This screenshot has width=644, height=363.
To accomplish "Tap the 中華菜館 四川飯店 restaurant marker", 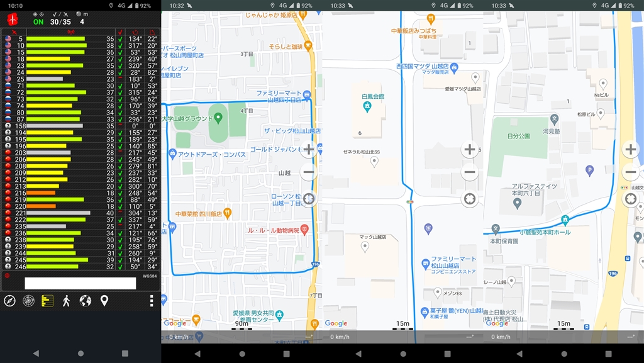I will pyautogui.click(x=227, y=213).
